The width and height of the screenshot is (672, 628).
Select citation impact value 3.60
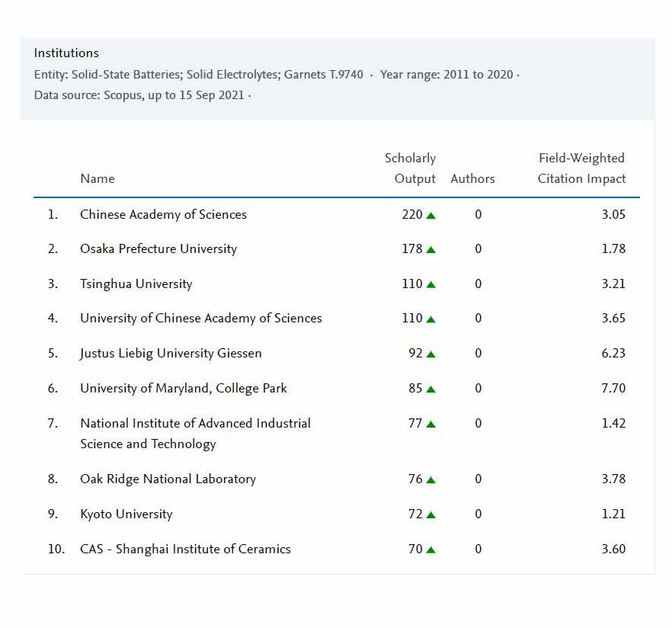coord(614,549)
